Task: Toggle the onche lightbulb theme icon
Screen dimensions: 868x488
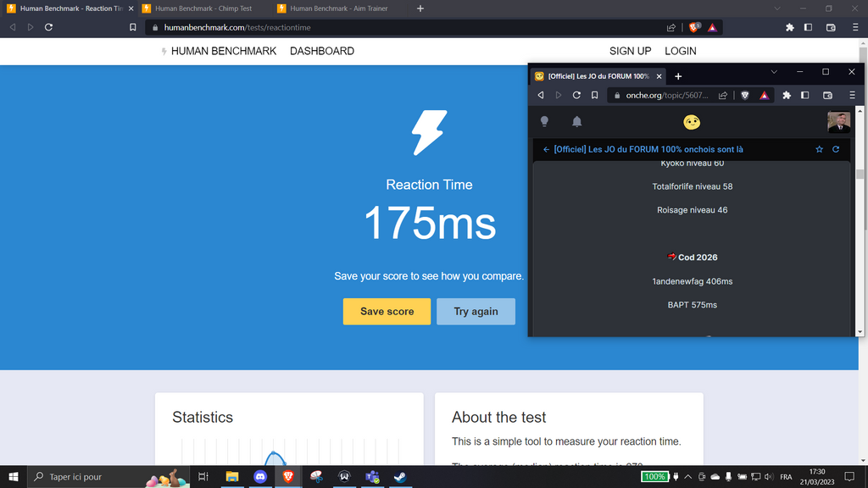Action: click(x=544, y=122)
